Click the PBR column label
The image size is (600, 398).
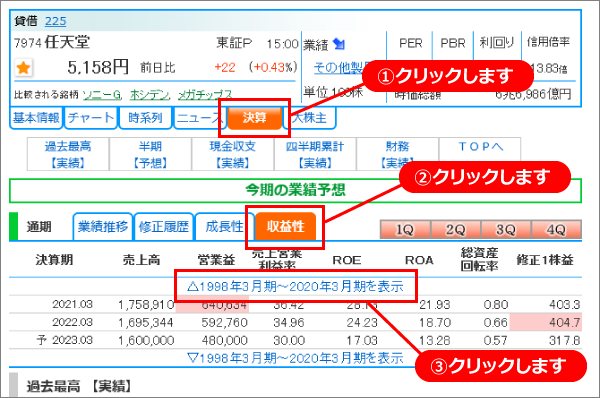[453, 43]
